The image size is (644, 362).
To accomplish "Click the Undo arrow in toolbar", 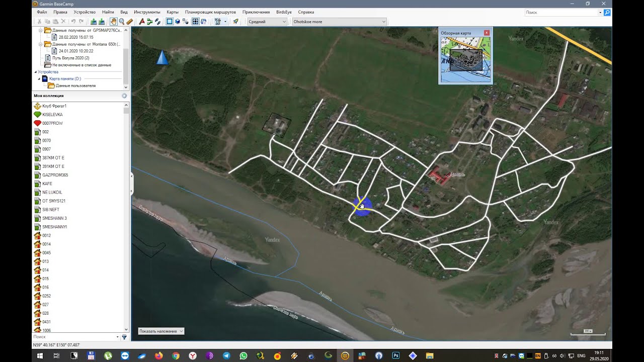I will pos(73,22).
